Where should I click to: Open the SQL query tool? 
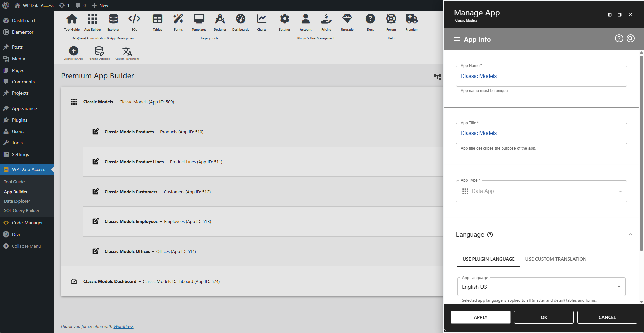[x=134, y=22]
